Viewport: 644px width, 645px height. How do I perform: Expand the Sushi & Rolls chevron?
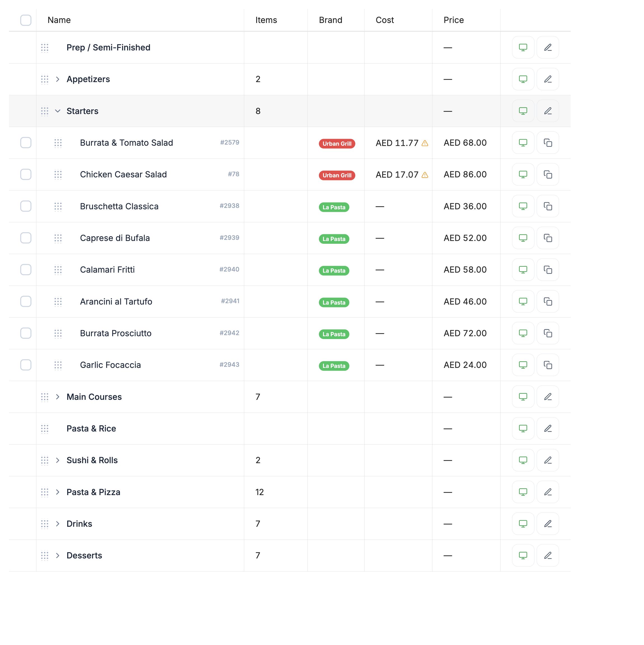58,460
